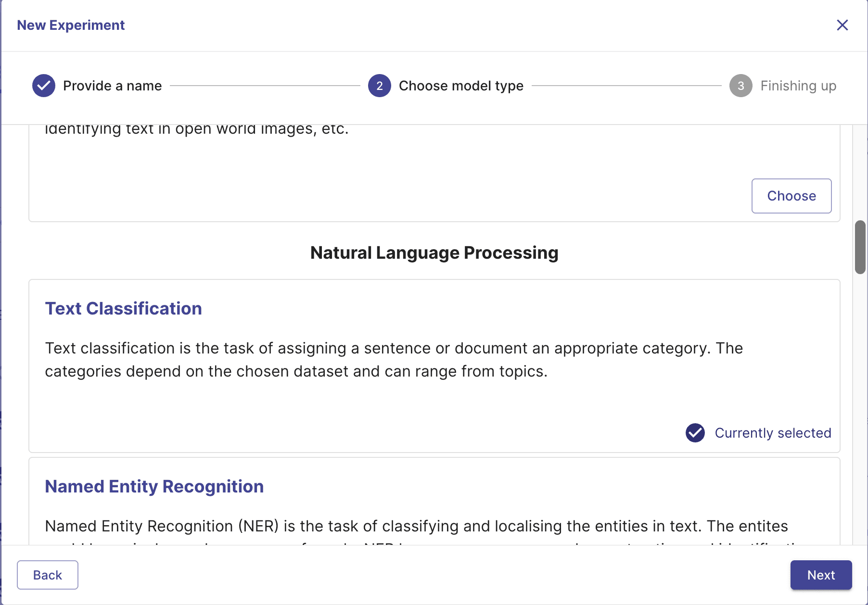Go to the Provide a name step
Screen dimensions: 868x605
click(113, 86)
